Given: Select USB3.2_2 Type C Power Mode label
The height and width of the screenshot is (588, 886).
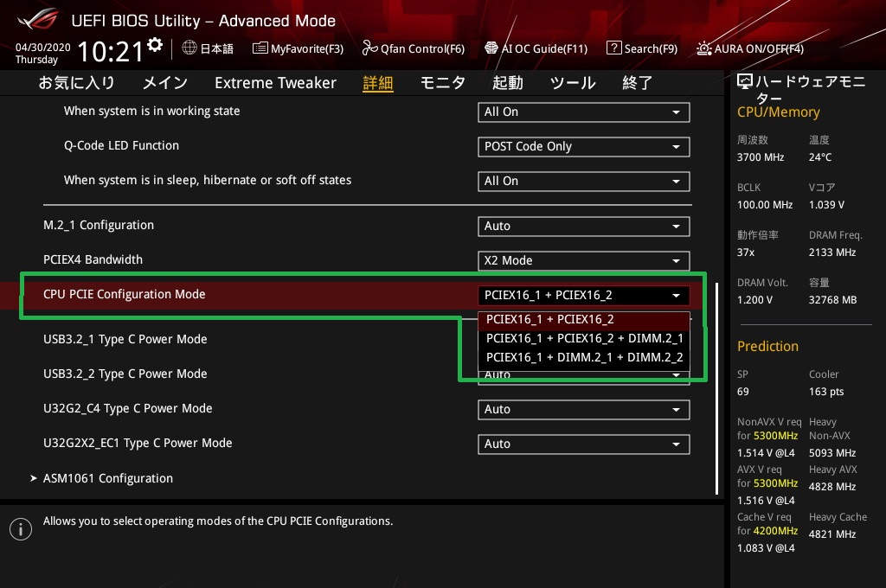Looking at the screenshot, I should 125,374.
